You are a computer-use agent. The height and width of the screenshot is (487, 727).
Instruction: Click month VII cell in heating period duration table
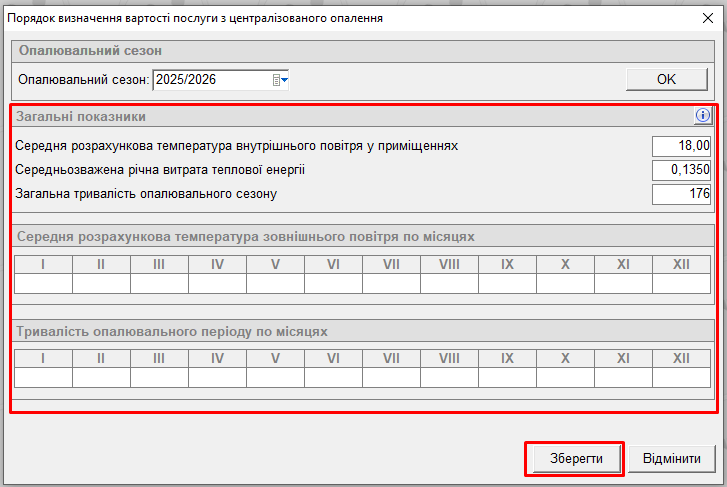tap(391, 378)
